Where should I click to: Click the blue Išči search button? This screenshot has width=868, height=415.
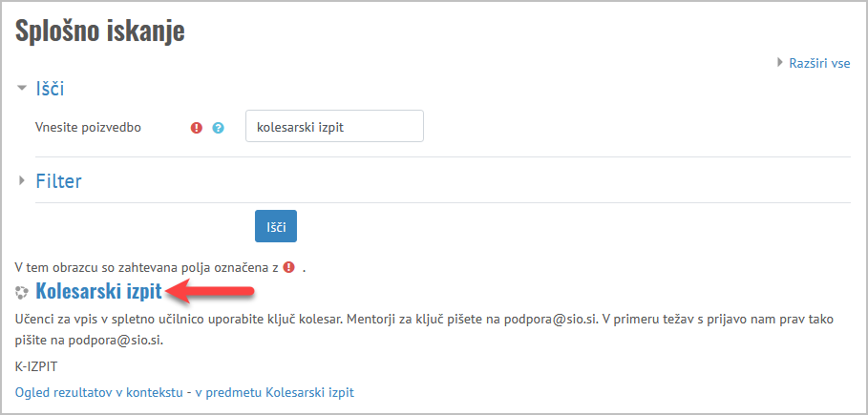[x=276, y=226]
